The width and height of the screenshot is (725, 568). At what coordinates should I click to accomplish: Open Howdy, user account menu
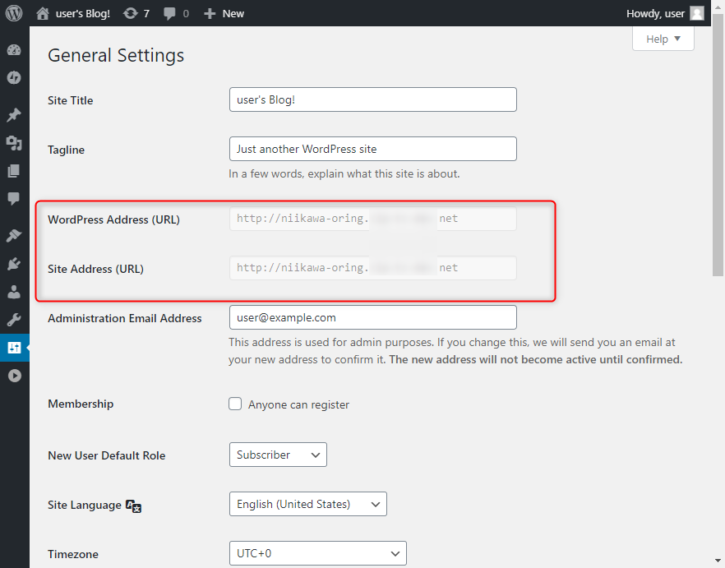point(655,13)
